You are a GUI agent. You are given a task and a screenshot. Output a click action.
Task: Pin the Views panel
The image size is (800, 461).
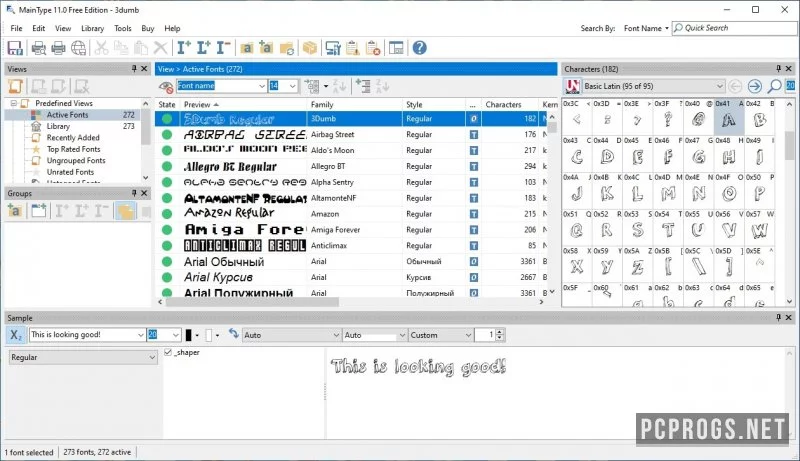(134, 68)
